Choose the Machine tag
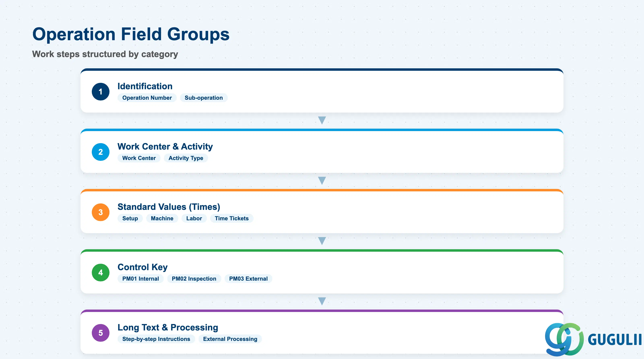 pos(162,218)
